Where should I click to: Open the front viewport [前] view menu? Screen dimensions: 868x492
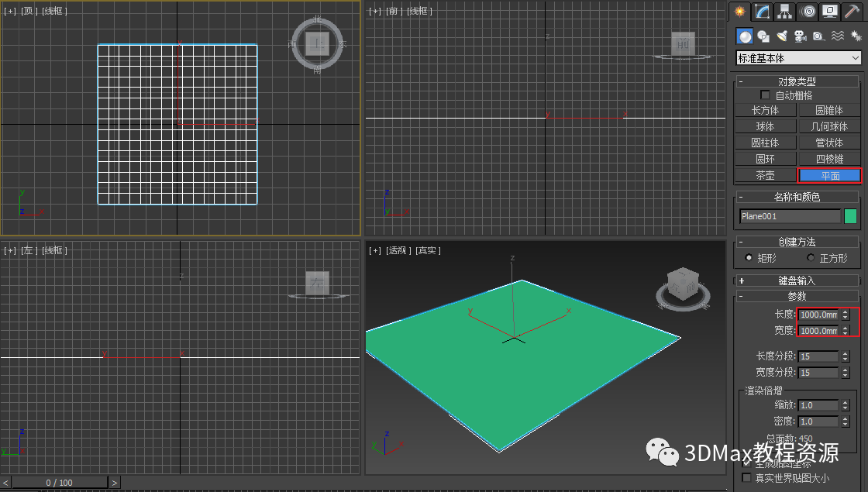pos(394,11)
